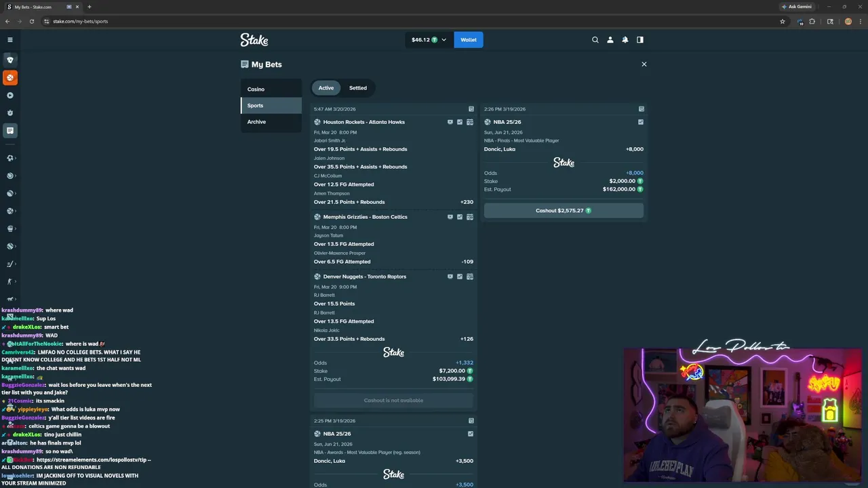Click the streamer webcam overlay

click(x=743, y=415)
